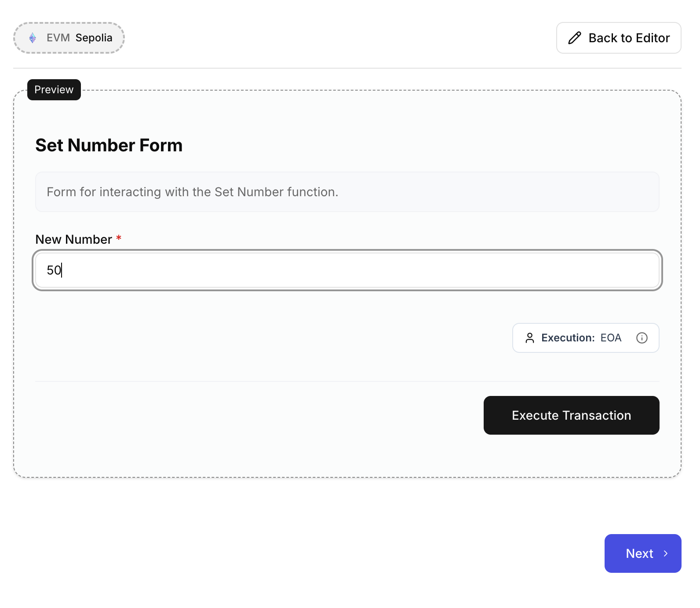Click the divider line above Execute Transaction

click(347, 381)
